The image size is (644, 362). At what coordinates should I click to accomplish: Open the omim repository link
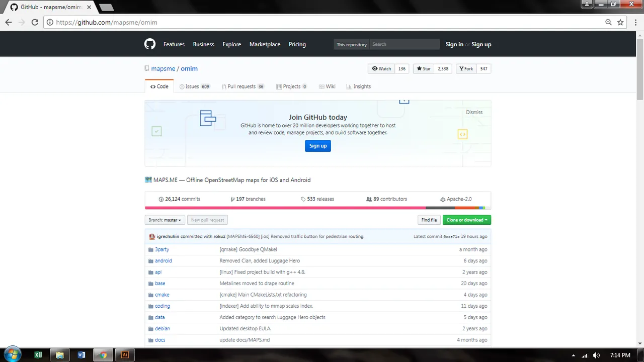189,68
